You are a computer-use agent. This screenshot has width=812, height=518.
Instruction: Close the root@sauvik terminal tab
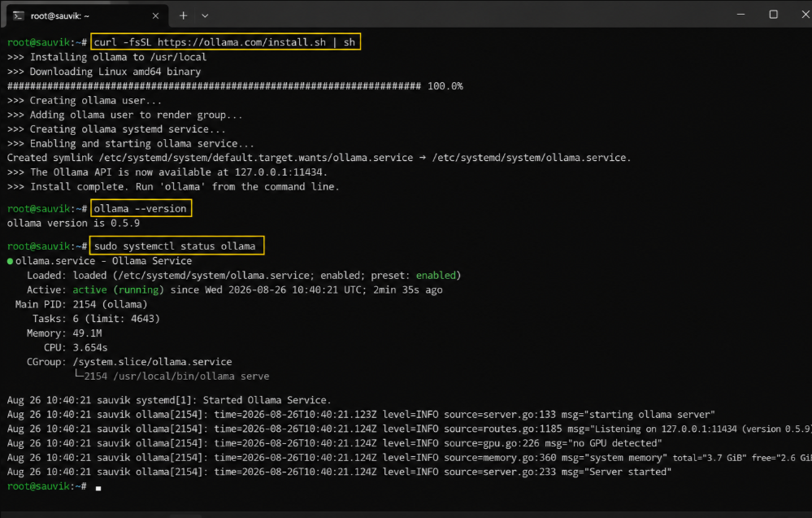155,16
